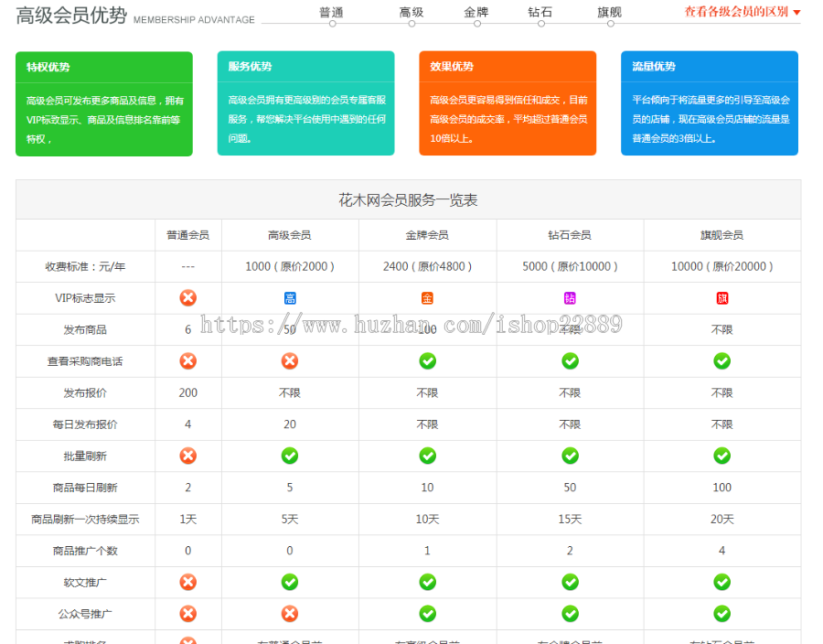Viewport: 823px width, 644px height.
Task: Click the 20天 cell for 旗舰会员
Action: [x=722, y=519]
